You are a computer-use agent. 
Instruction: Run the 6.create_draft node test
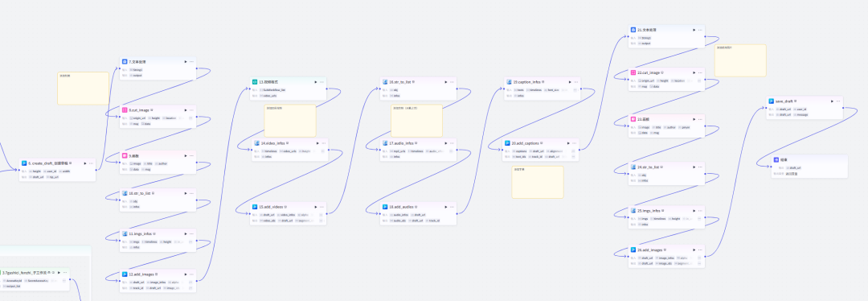click(85, 163)
